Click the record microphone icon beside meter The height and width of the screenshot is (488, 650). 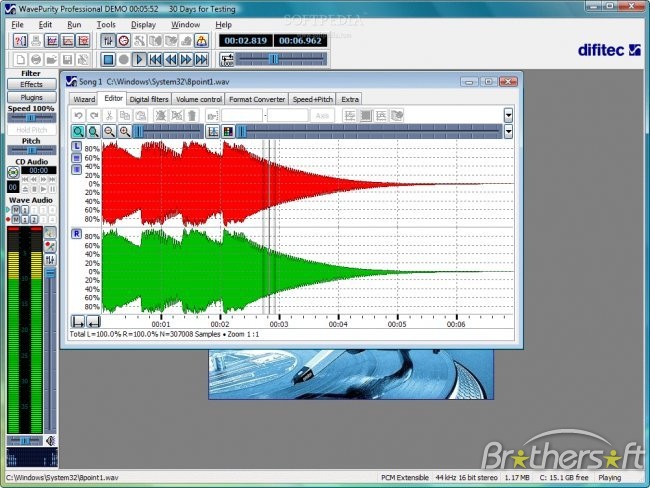(x=50, y=246)
